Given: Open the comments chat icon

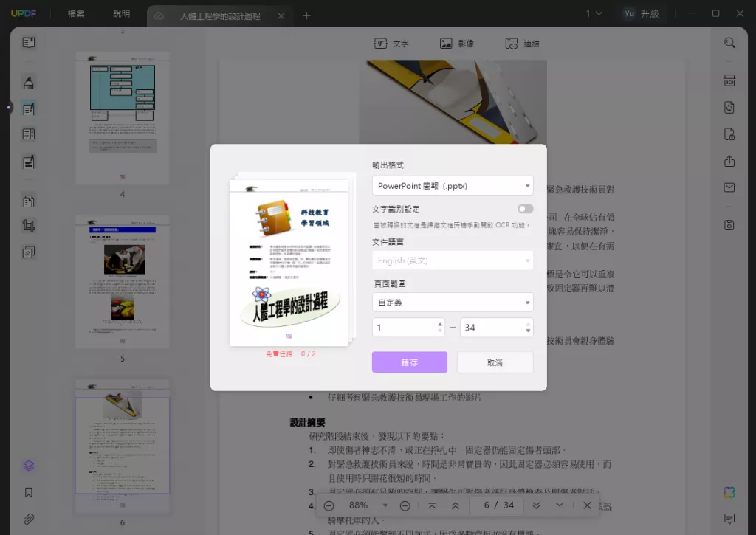Looking at the screenshot, I should [729, 519].
